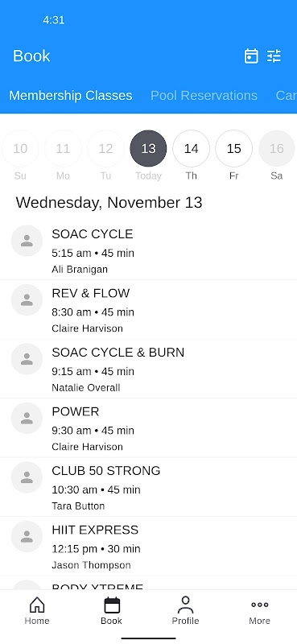Select Saturday 16 date circle
Image resolution: width=297 pixels, height=644 pixels.
pyautogui.click(x=276, y=149)
